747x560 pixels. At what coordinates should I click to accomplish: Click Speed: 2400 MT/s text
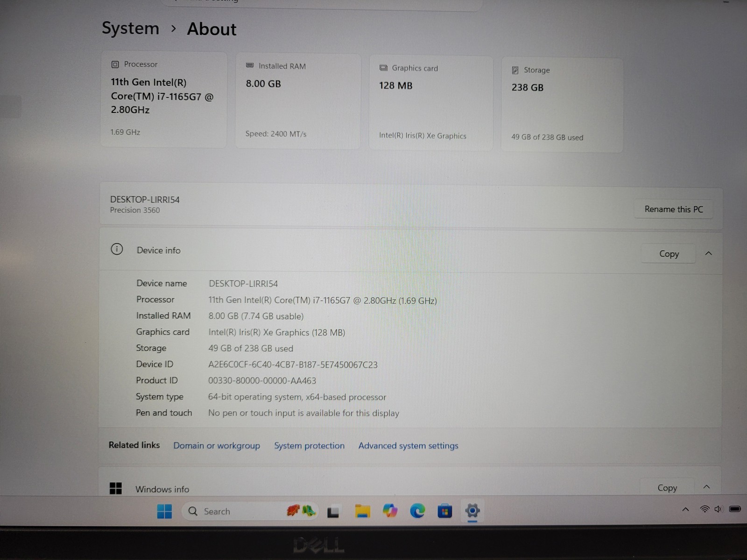point(276,134)
